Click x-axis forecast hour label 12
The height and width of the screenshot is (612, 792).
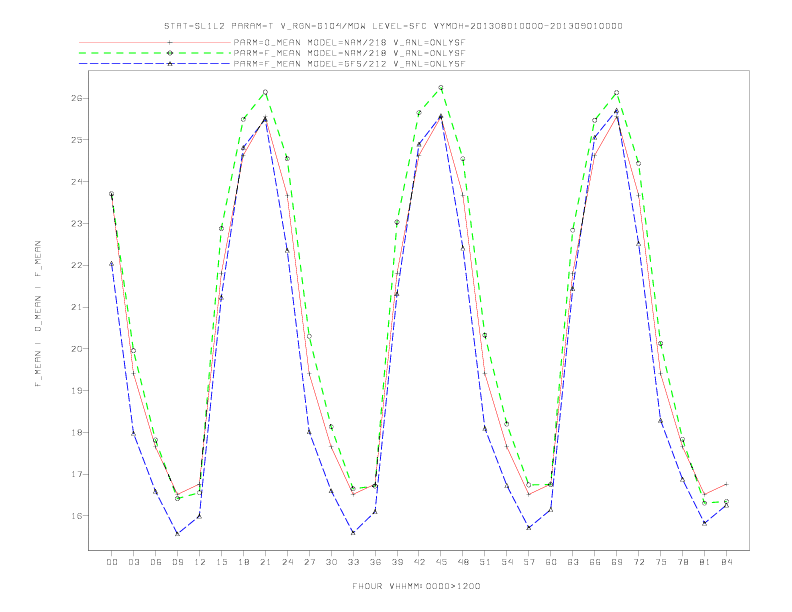click(x=200, y=562)
